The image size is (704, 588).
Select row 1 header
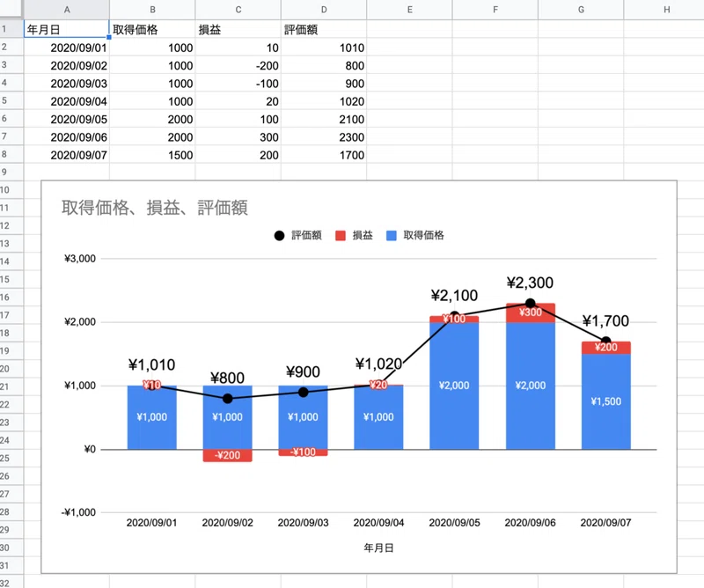(11, 29)
